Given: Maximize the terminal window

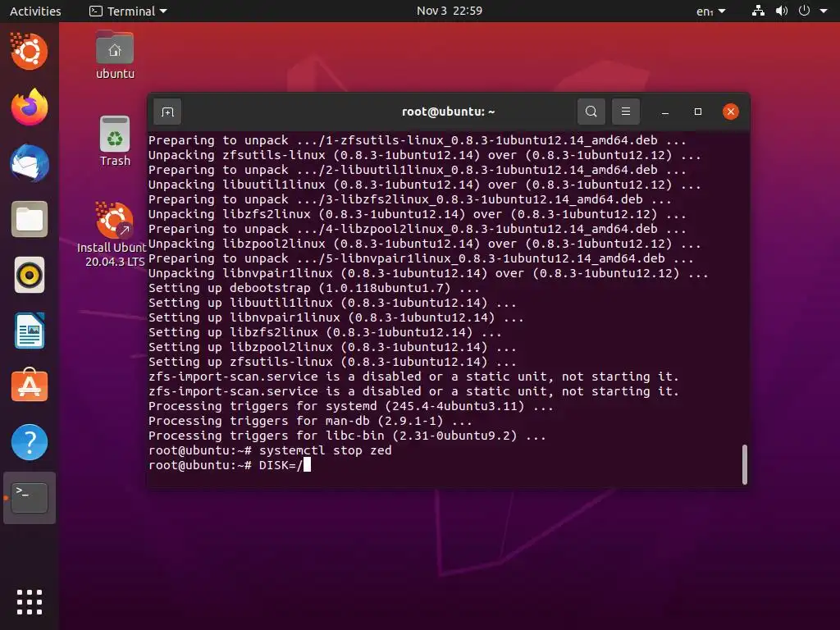Looking at the screenshot, I should tap(697, 112).
